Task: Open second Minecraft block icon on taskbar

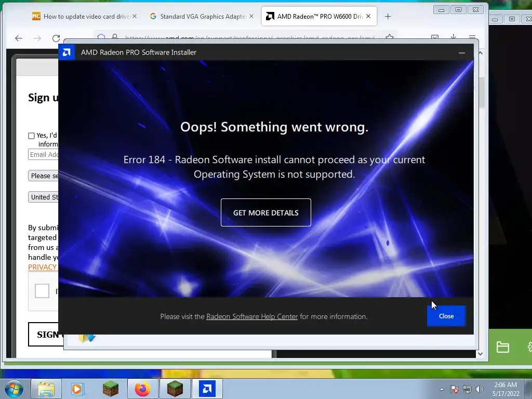Action: [175, 389]
